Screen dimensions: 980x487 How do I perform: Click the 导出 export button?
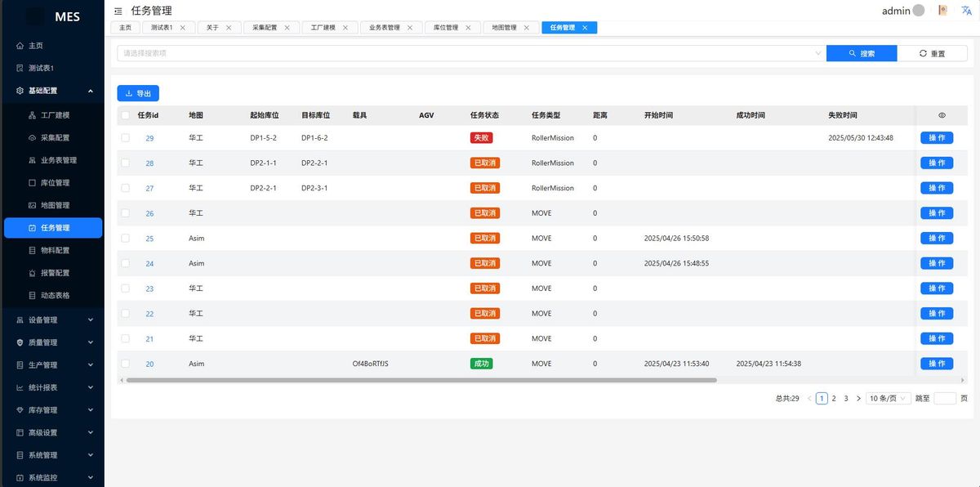[138, 93]
